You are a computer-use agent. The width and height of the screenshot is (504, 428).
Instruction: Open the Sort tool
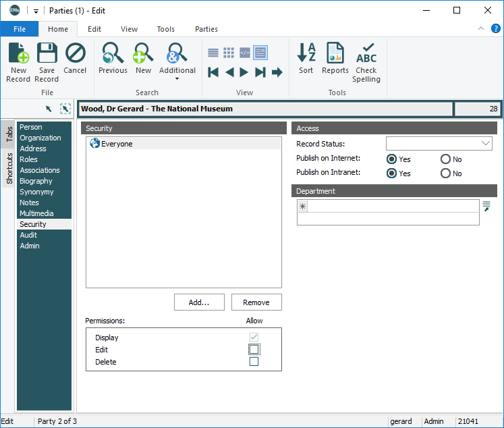[306, 59]
